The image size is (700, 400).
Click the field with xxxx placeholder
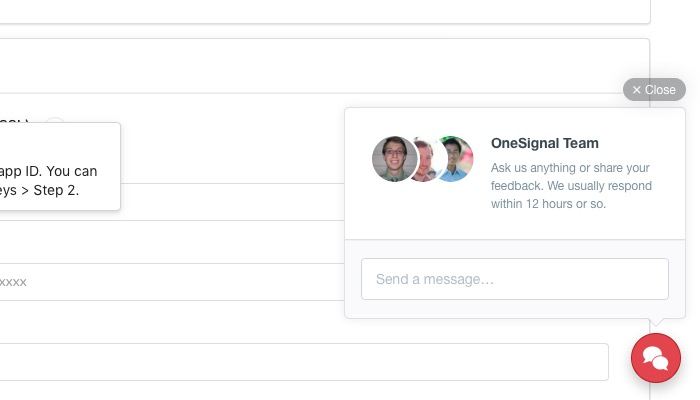point(170,282)
